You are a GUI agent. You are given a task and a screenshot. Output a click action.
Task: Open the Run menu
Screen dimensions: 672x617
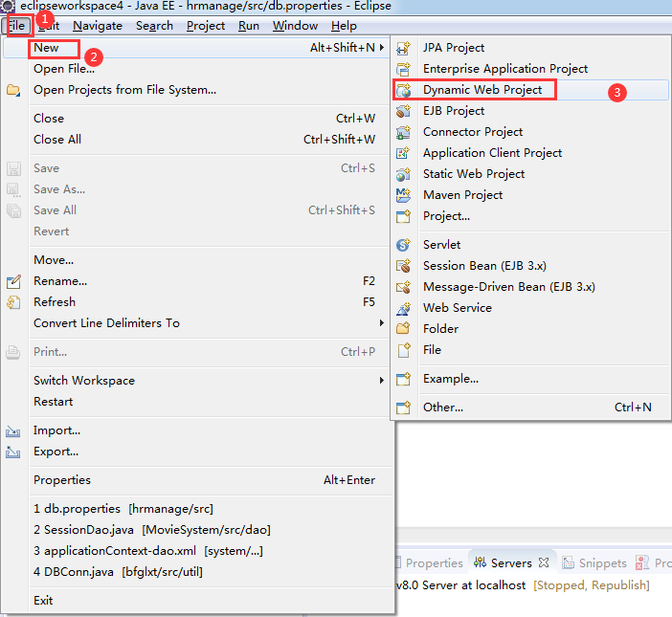click(x=249, y=26)
